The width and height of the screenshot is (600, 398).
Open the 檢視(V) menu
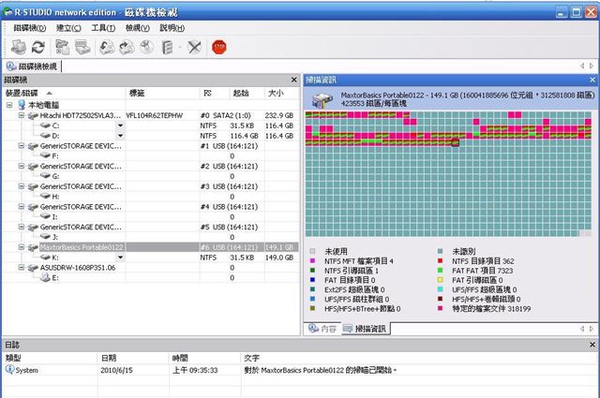[x=137, y=28]
